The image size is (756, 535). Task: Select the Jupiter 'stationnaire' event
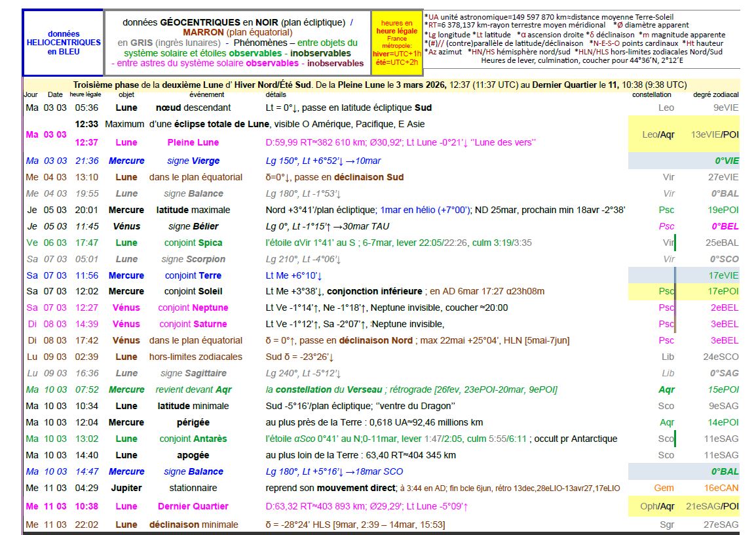(193, 488)
